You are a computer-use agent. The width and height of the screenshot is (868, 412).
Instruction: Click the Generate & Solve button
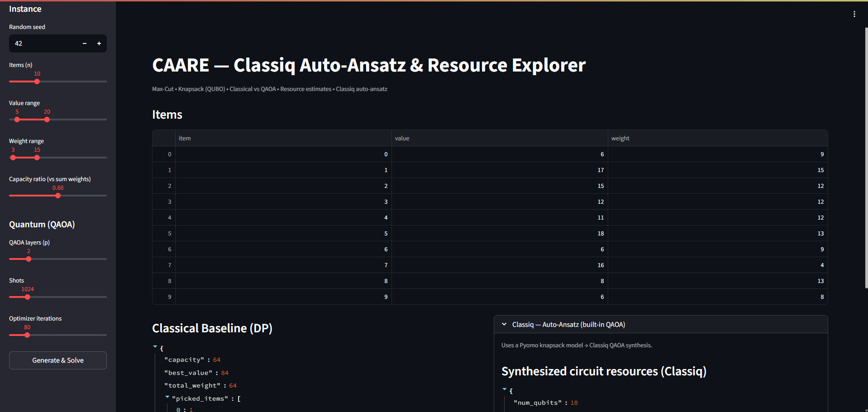[58, 360]
